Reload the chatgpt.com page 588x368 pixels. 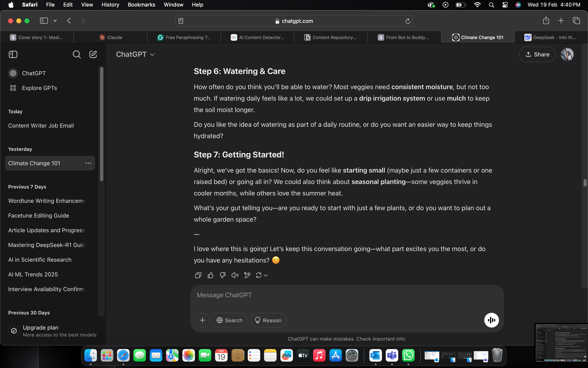tap(408, 21)
